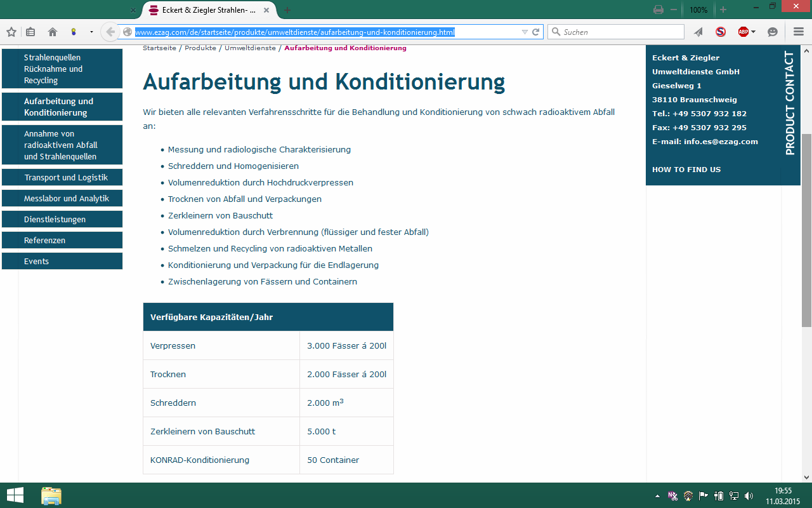Open the bookmarks list icon

tap(30, 32)
